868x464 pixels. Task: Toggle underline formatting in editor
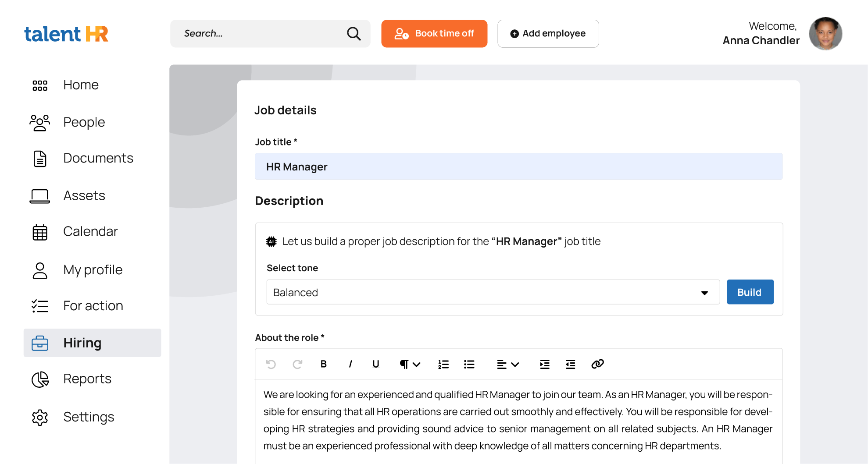(x=376, y=364)
